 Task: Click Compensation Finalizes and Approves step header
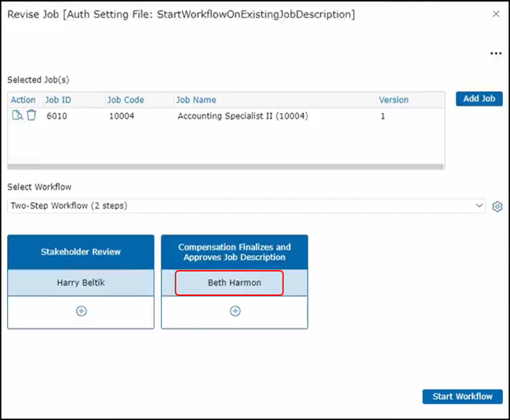point(235,252)
